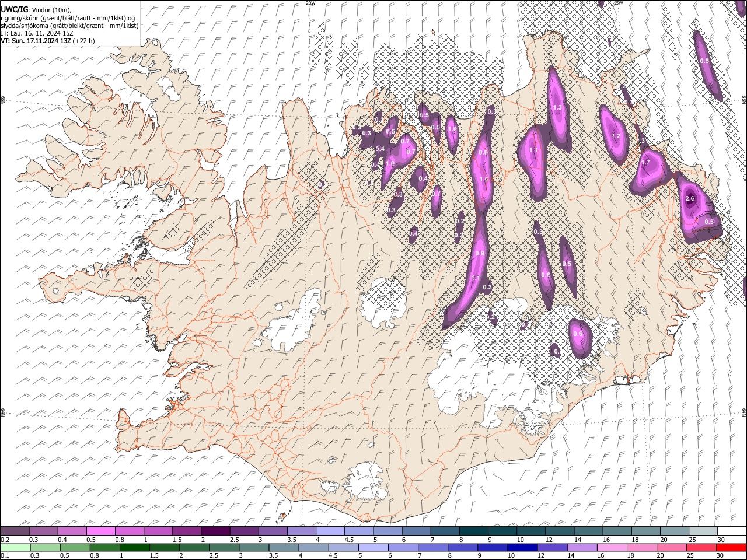The width and height of the screenshot is (747, 560).
Task: Click the 15W longitude label
Action: pos(618,3)
